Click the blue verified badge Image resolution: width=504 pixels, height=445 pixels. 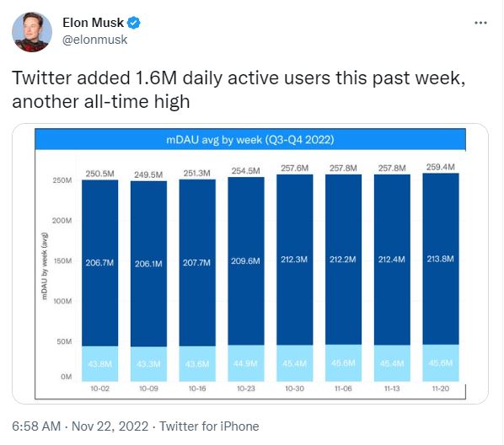tap(134, 23)
